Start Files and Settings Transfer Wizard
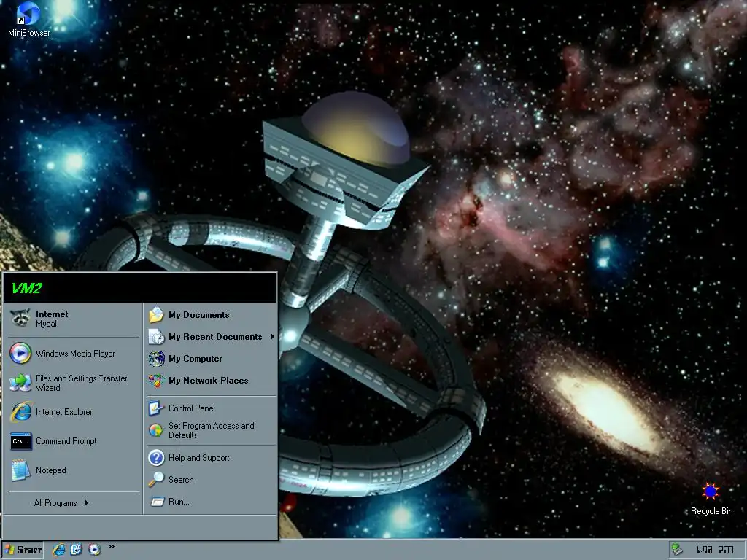This screenshot has height=560, width=747. (74, 383)
